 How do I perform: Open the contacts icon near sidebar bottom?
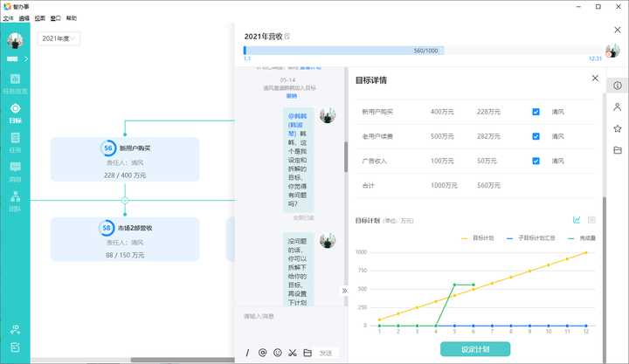(x=15, y=330)
